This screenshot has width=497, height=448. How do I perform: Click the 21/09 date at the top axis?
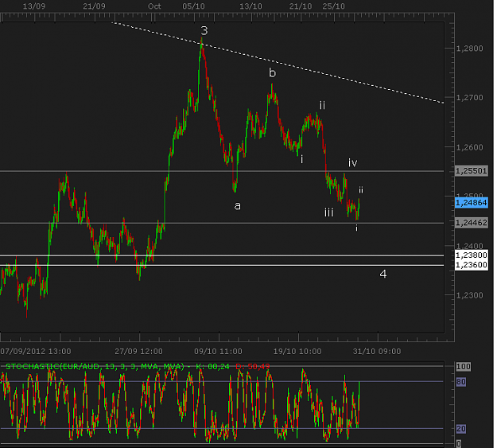point(94,6)
